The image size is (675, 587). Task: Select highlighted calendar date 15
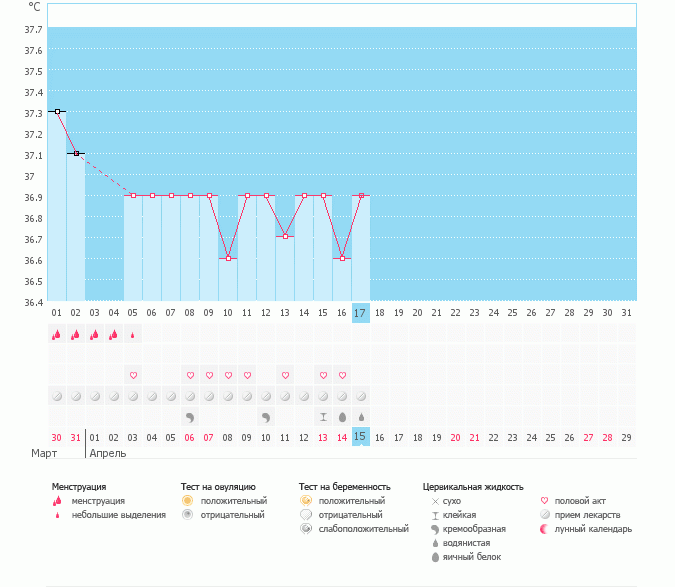point(361,437)
